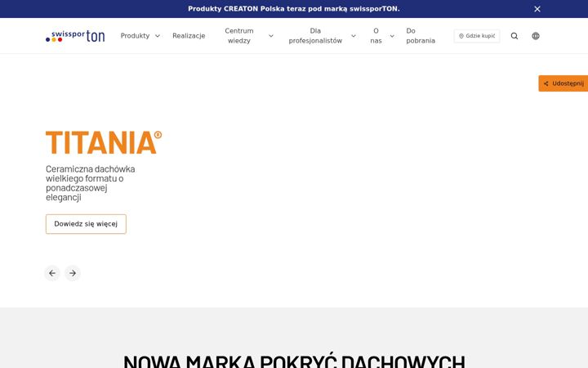Open the Do pobrania page
588x368 pixels.
(x=421, y=36)
